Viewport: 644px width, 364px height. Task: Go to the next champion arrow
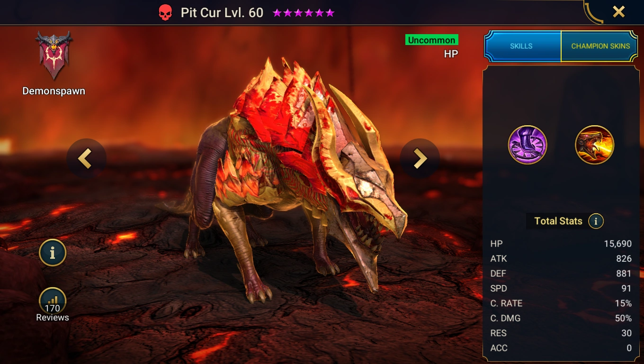coord(420,158)
